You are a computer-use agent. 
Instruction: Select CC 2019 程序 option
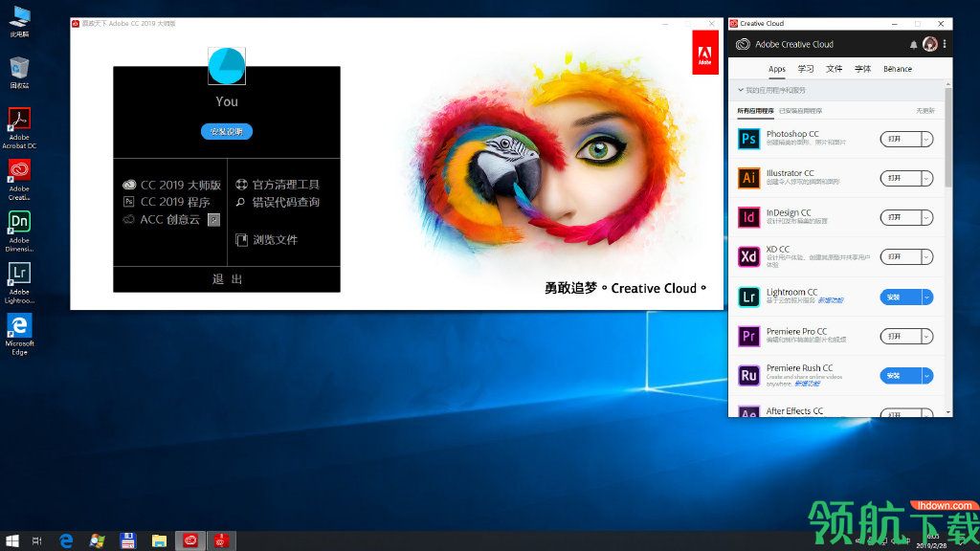pos(167,202)
